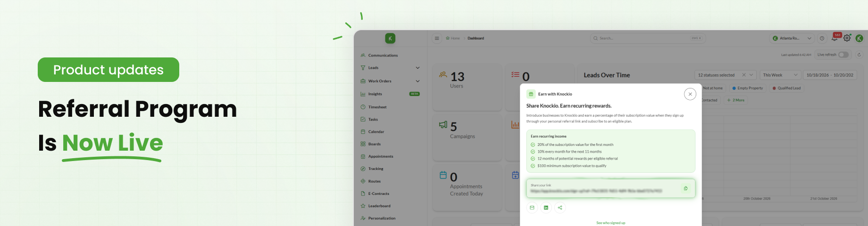Click '20% of the subscription value for the first month'
The width and height of the screenshot is (868, 226).
tap(576, 145)
